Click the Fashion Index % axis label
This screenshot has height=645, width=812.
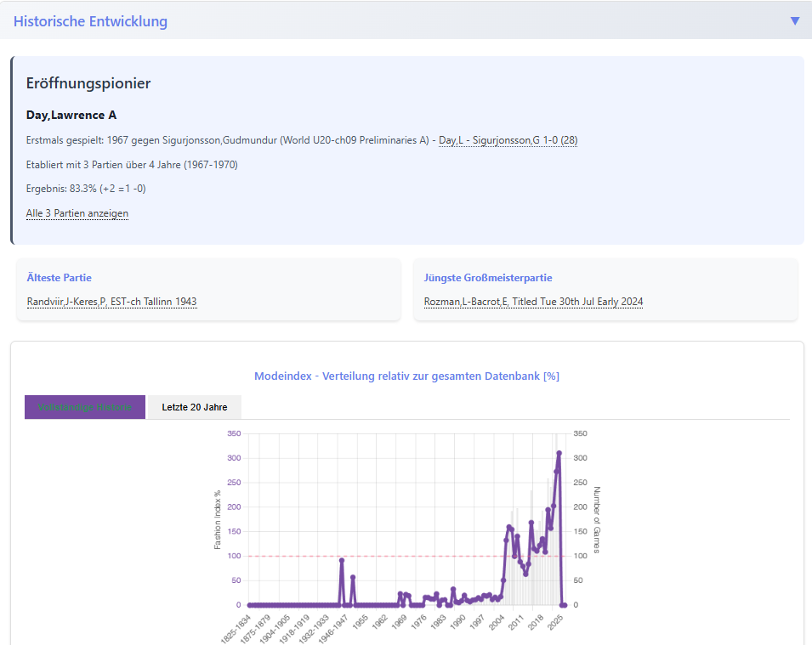click(x=218, y=519)
